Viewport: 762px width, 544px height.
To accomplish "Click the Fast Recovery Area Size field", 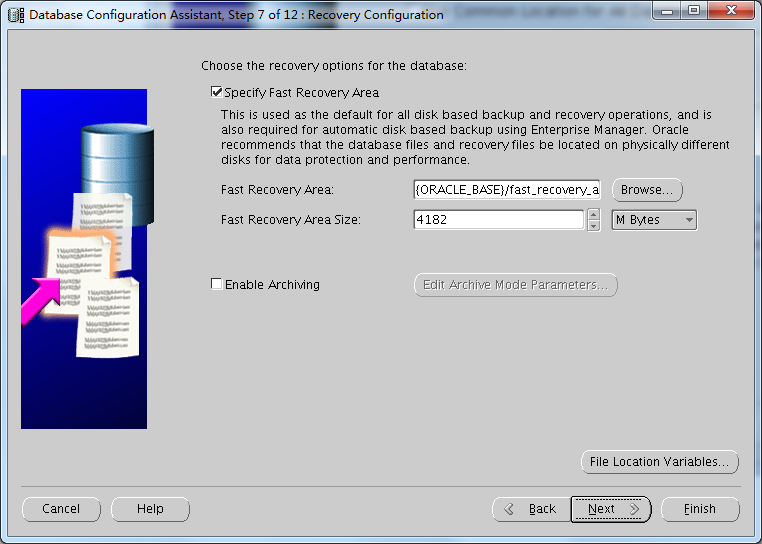I will [499, 220].
